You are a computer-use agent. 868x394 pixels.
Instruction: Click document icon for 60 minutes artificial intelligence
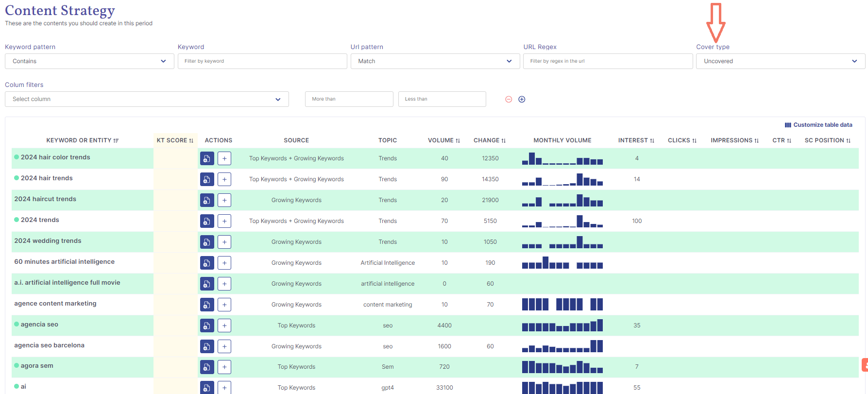click(207, 263)
